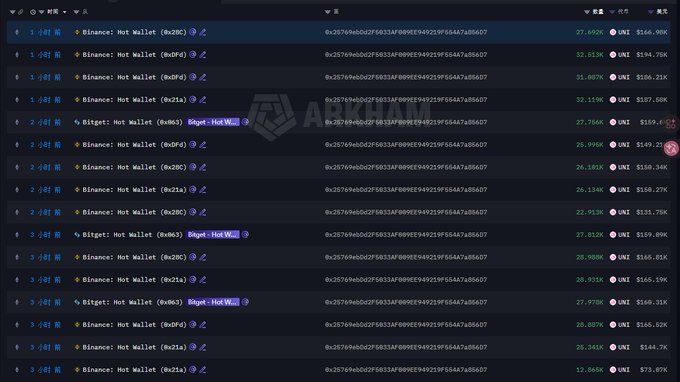This screenshot has width=680, height=382.
Task: Open the recipient address in the 26.134K row
Action: tap(406, 190)
